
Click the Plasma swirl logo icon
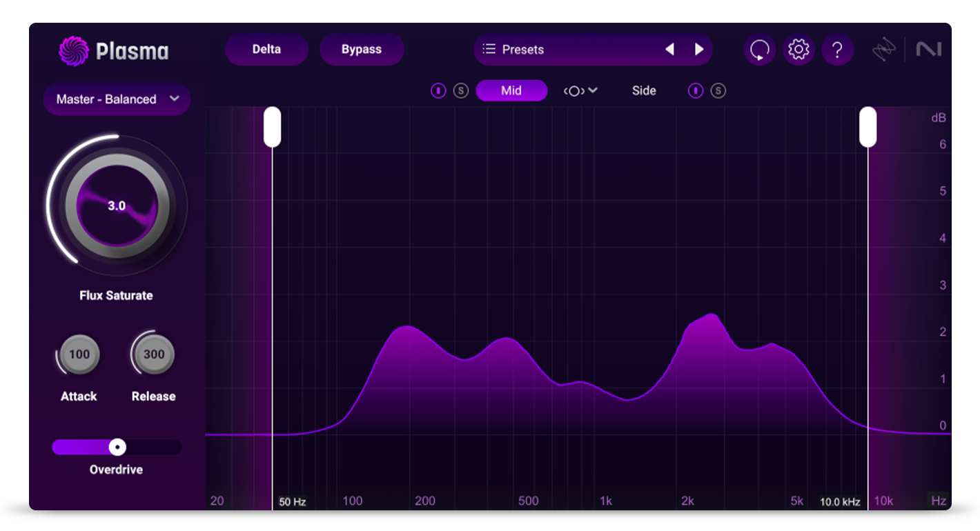coord(72,50)
